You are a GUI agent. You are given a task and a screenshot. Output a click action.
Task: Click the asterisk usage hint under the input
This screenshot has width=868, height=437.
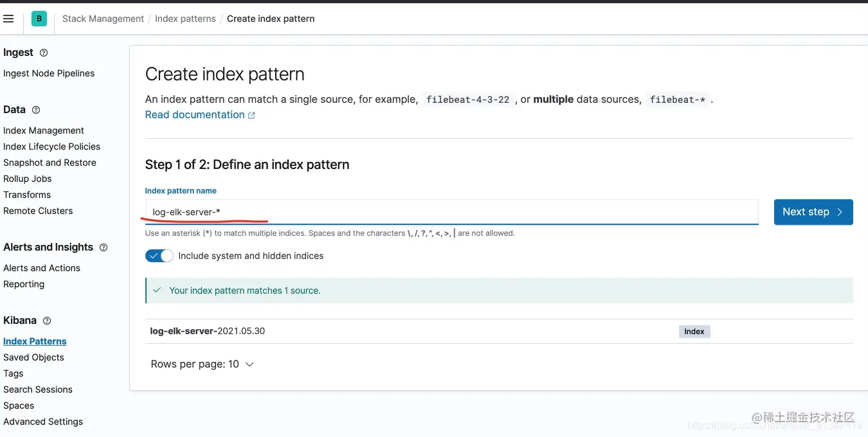[330, 233]
